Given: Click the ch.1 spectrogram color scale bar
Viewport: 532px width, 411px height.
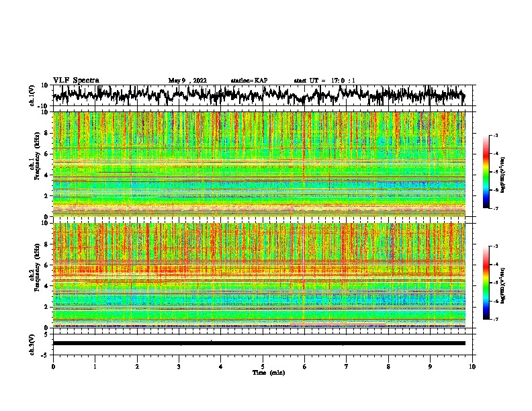Looking at the screenshot, I should [486, 172].
